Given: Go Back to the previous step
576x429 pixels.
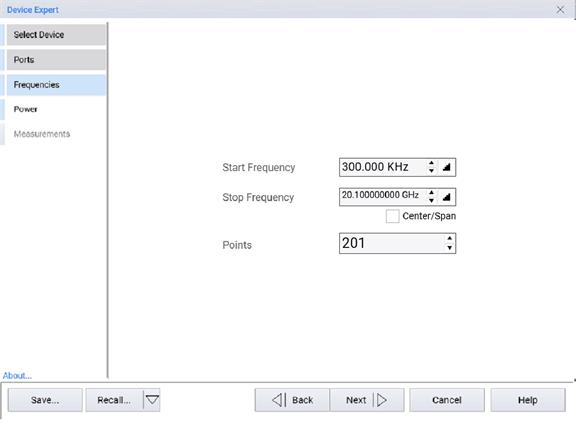Looking at the screenshot, I should [292, 400].
